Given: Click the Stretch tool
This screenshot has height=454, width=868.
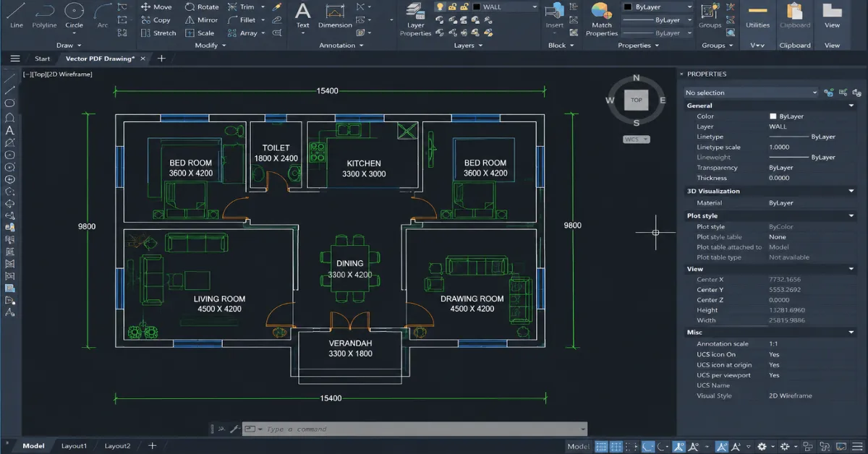Looking at the screenshot, I should pos(158,33).
